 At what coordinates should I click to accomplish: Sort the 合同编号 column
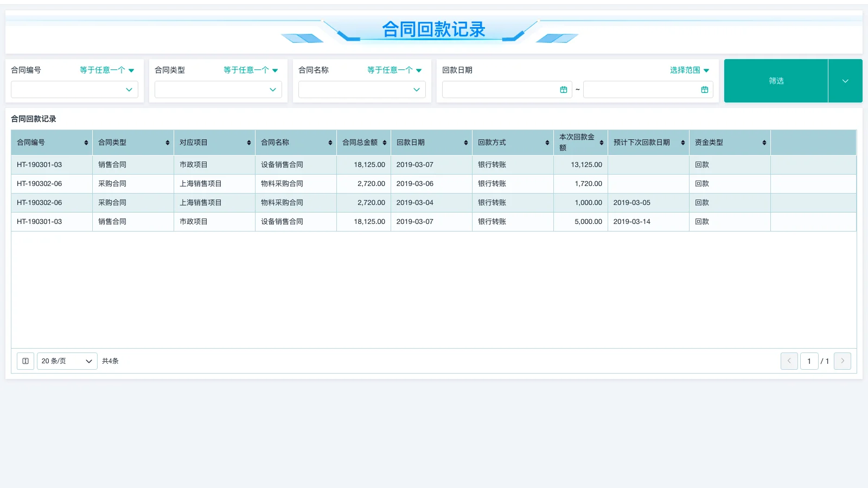click(86, 142)
